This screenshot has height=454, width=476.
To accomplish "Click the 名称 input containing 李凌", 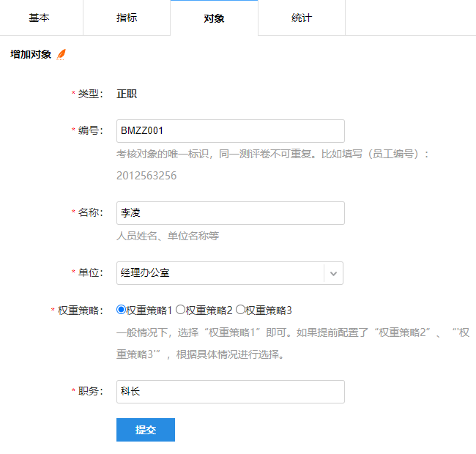I will click(x=230, y=213).
